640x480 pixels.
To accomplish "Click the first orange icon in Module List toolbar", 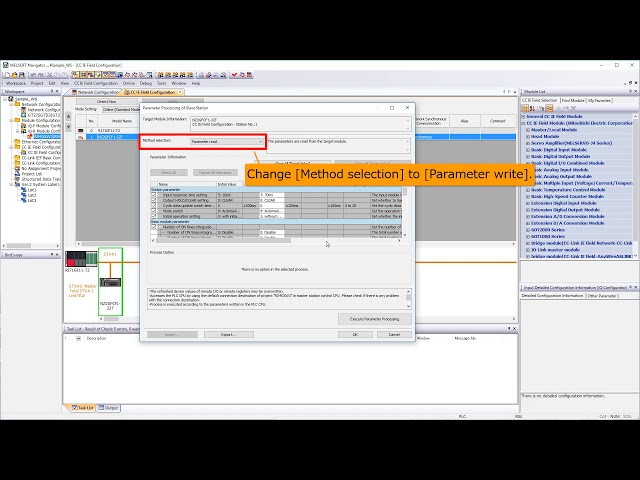I will (525, 108).
